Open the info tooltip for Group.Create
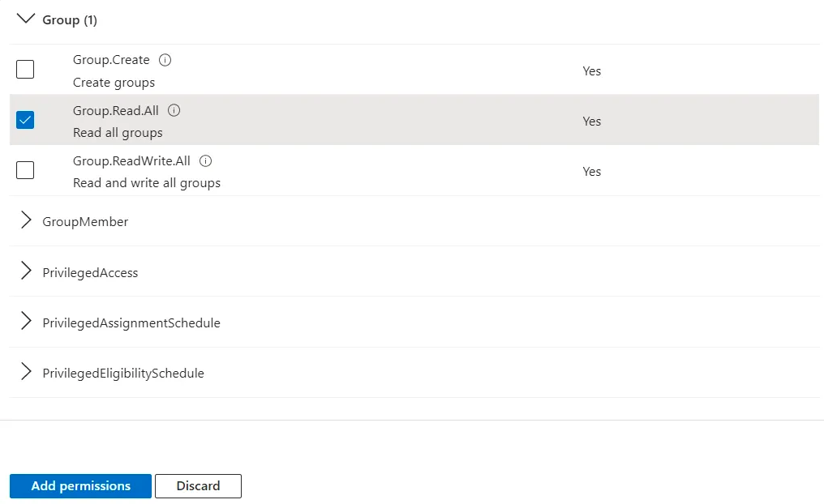The image size is (824, 504). point(165,59)
